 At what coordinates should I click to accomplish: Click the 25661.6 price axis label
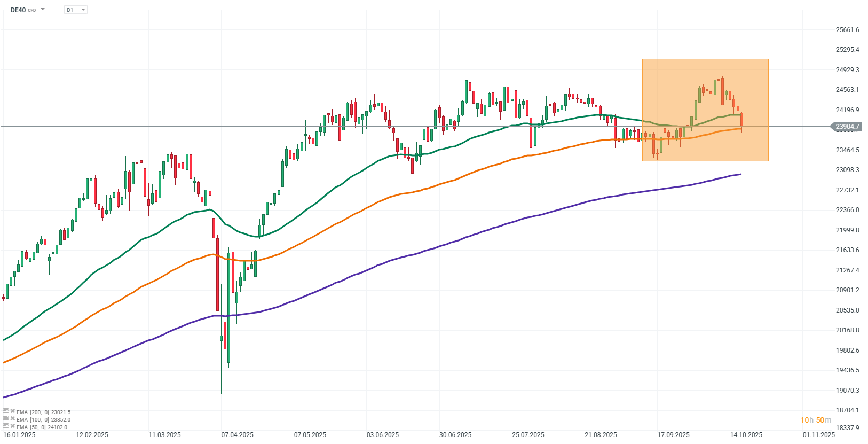coord(847,30)
